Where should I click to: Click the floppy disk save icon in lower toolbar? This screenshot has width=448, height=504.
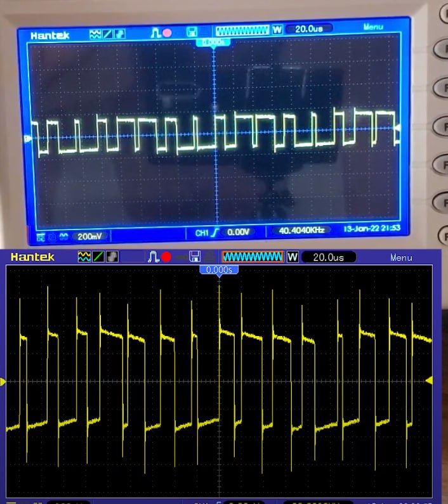pos(196,257)
